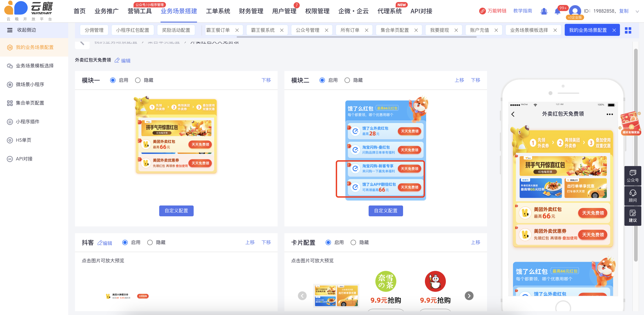Expand the account dropdown arrow top right
The image size is (644, 315).
(637, 11)
